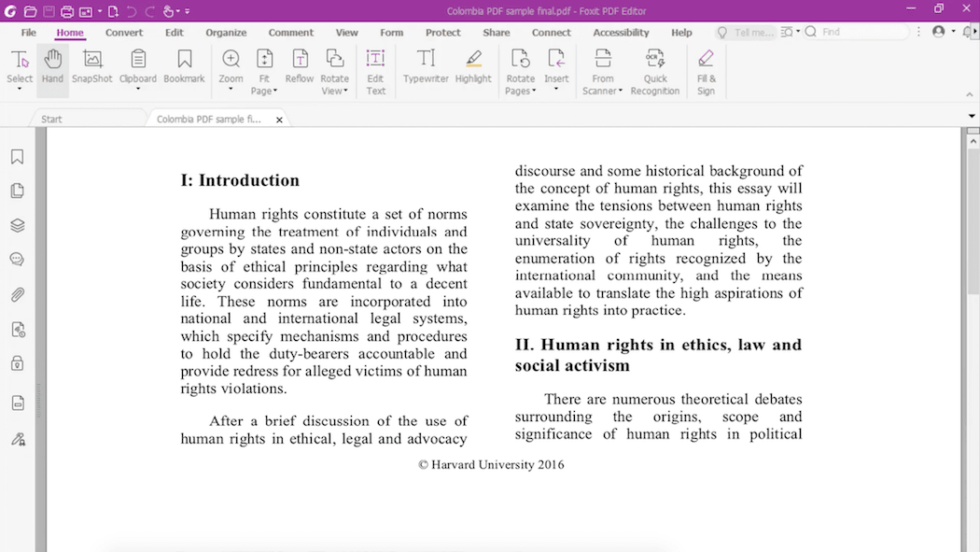Switch to the Start document tab
The width and height of the screenshot is (980, 552).
click(x=51, y=120)
